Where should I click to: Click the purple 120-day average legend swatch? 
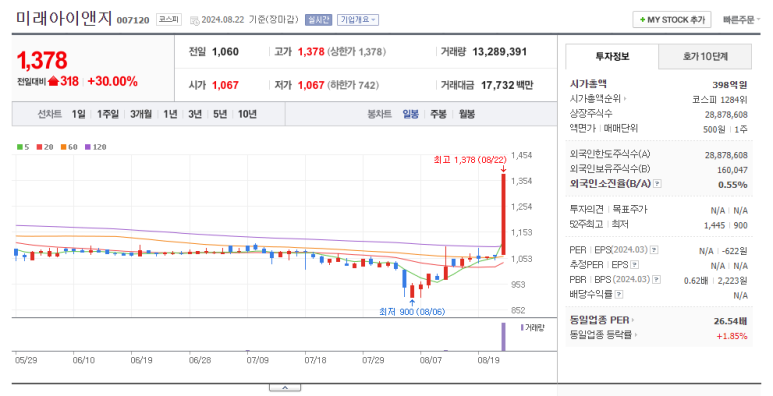coord(88,147)
